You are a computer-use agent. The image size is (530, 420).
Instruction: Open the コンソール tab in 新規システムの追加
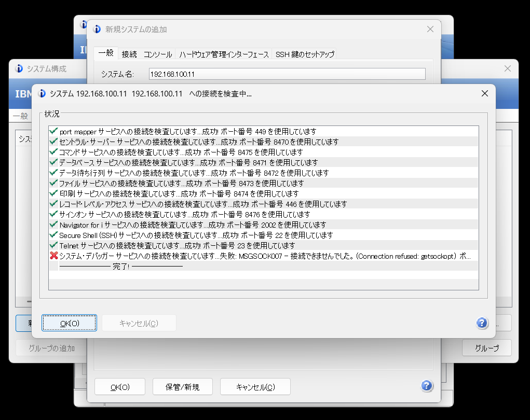158,54
